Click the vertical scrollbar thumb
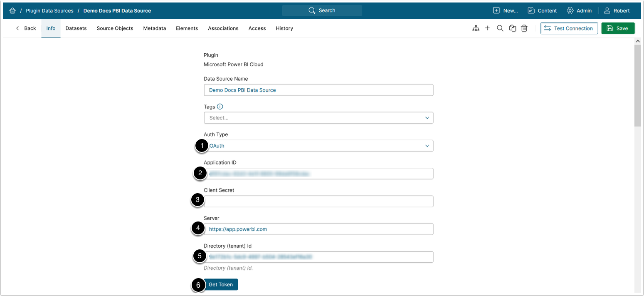The width and height of the screenshot is (644, 296). click(637, 83)
